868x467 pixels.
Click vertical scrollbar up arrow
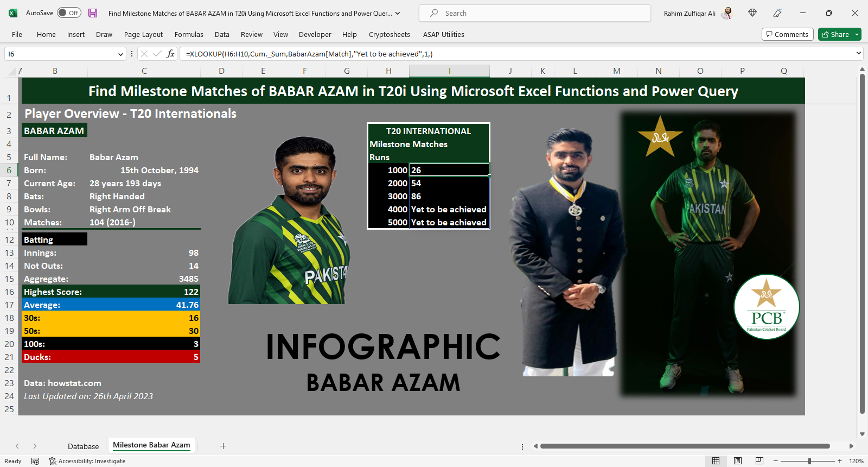pyautogui.click(x=862, y=70)
